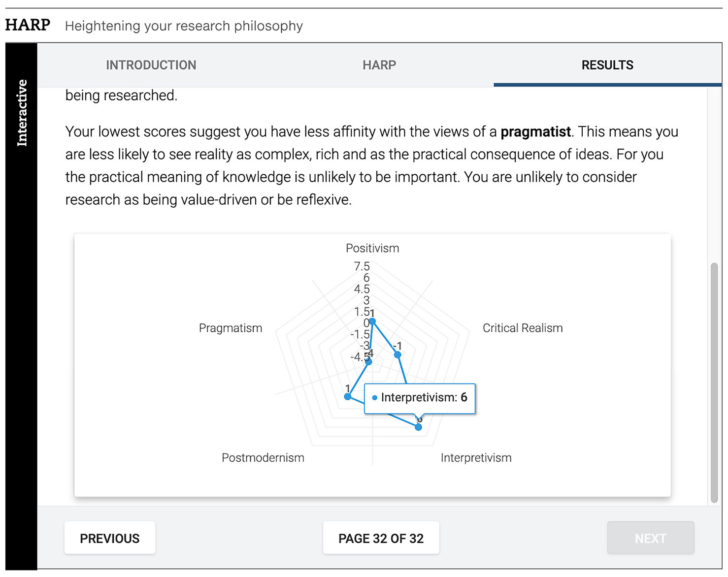This screenshot has width=728, height=577.
Task: Click the Postmodernism data point marker
Action: 348,396
